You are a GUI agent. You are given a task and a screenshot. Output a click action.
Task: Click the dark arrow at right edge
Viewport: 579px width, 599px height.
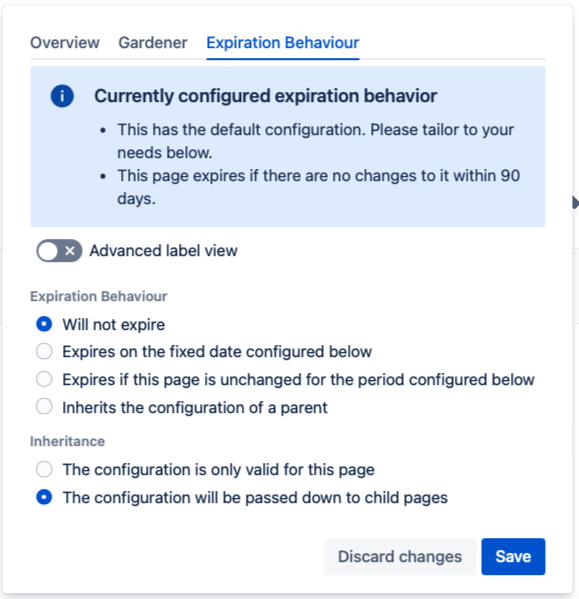[575, 202]
